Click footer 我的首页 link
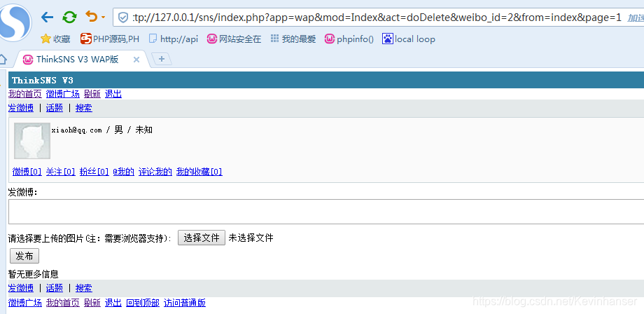Viewport: 644px width, 314px height. [x=63, y=303]
